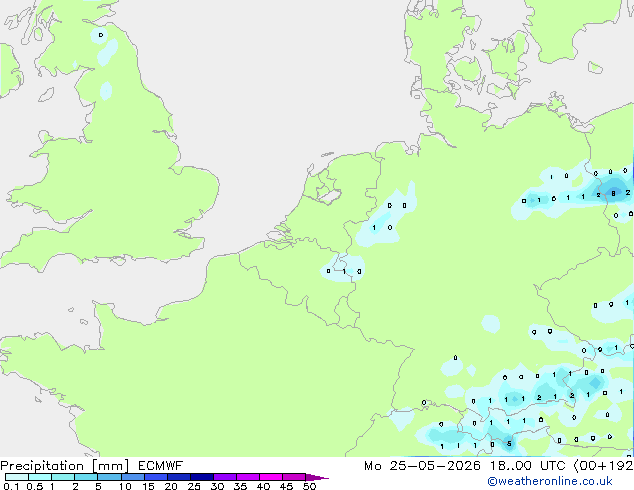The height and width of the screenshot is (490, 634).
Task: Click the legend color segment between 10 and 15
Action: [x=132, y=477]
